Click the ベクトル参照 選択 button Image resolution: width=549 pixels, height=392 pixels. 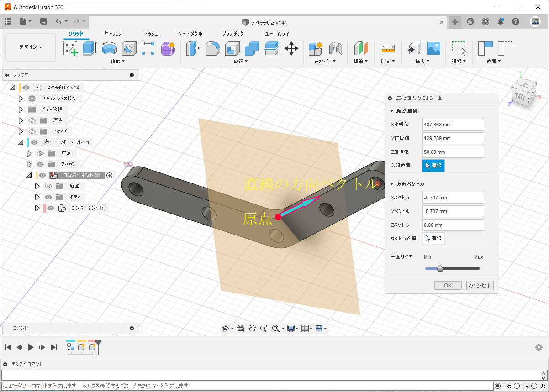pos(433,239)
